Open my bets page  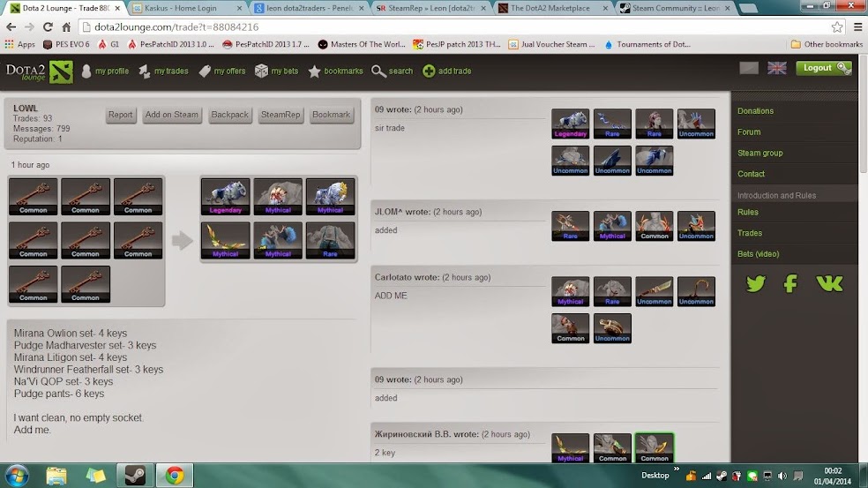point(277,71)
